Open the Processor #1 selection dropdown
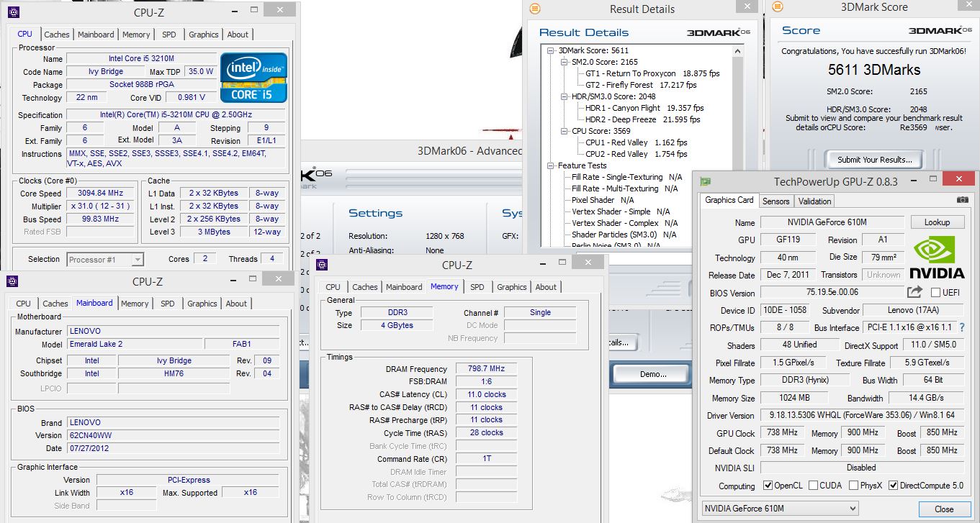The width and height of the screenshot is (980, 523). [x=105, y=260]
